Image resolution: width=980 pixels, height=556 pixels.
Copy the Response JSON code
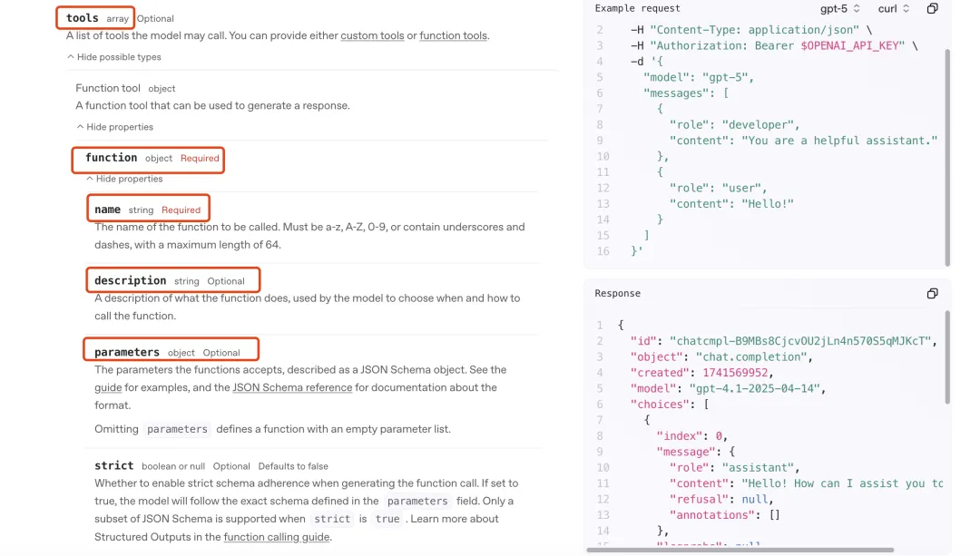(932, 294)
